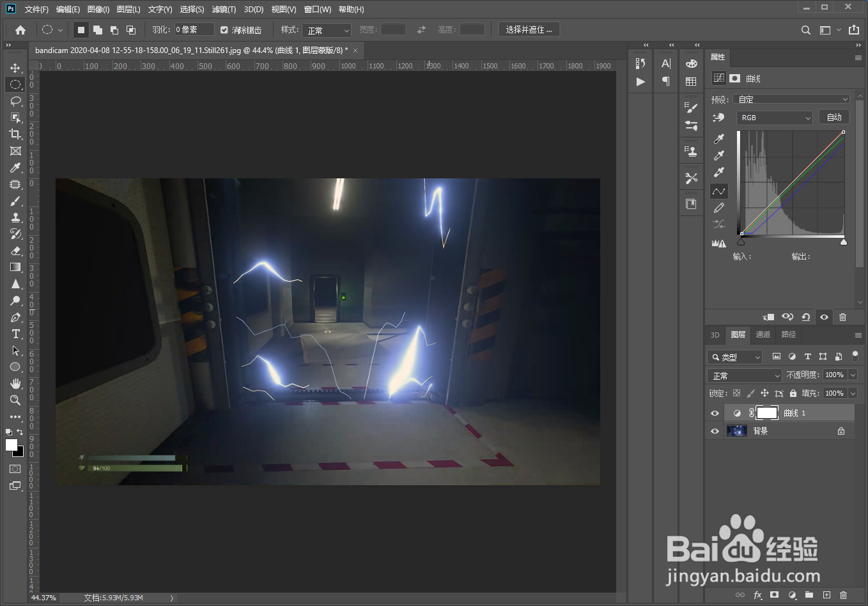The width and height of the screenshot is (868, 606).
Task: Select edit points curve mode icon
Action: tap(718, 191)
